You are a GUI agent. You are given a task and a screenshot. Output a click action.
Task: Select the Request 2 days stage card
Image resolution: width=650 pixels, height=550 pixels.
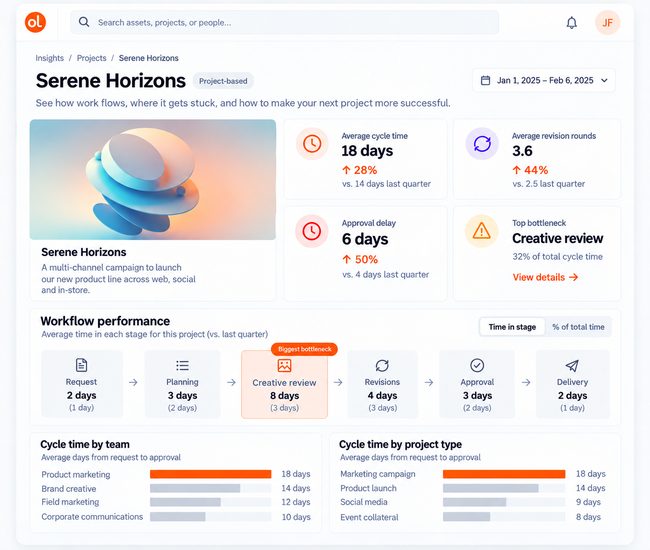point(82,383)
